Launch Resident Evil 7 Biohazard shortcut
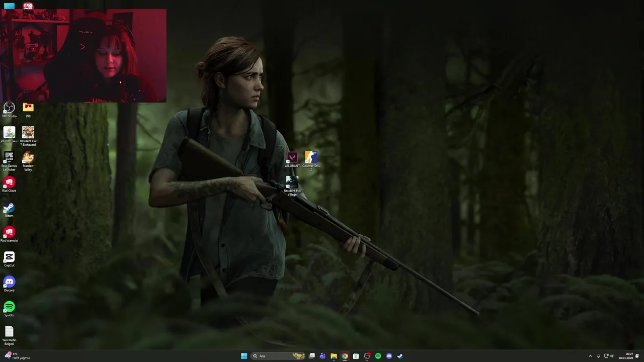 pos(28,136)
